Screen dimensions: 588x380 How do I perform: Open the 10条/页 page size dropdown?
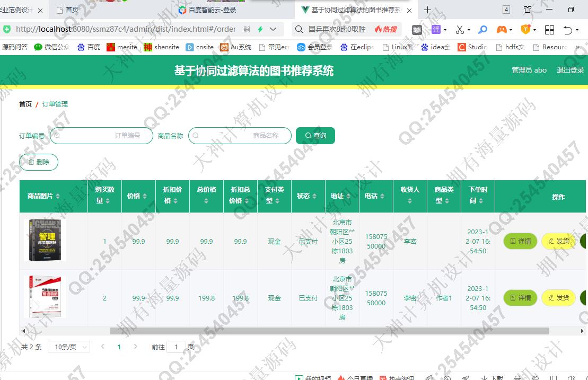point(69,347)
